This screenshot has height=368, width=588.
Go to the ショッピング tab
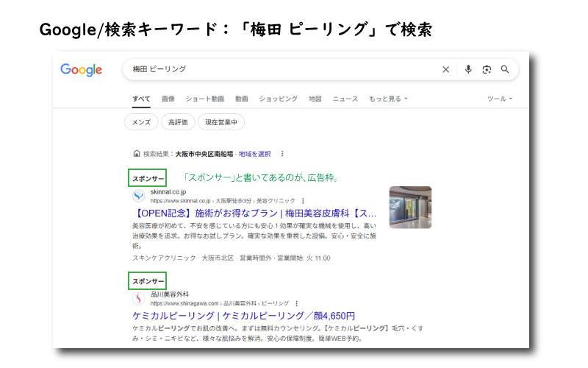click(x=279, y=99)
